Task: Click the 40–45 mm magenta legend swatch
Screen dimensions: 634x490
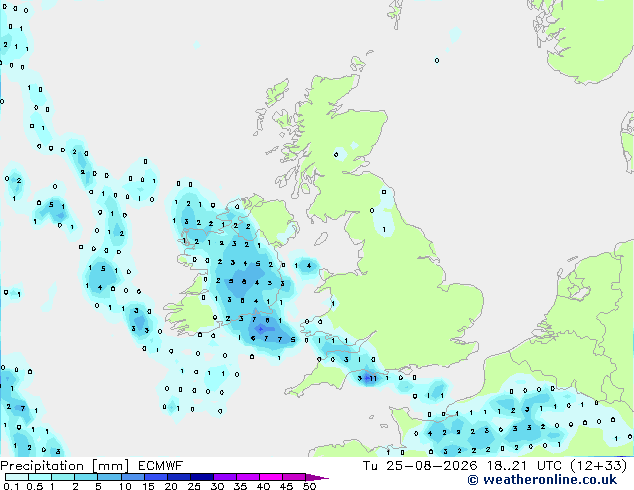Action: coord(271,477)
